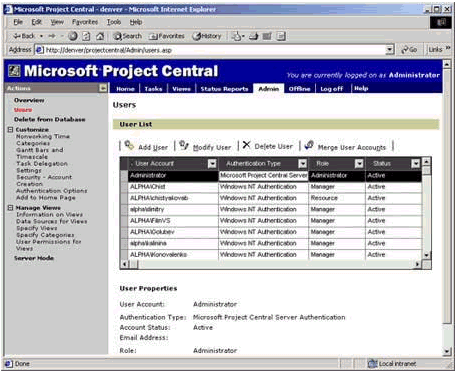Switch to the Offline tab
Image resolution: width=456 pixels, height=372 pixels.
[x=299, y=89]
